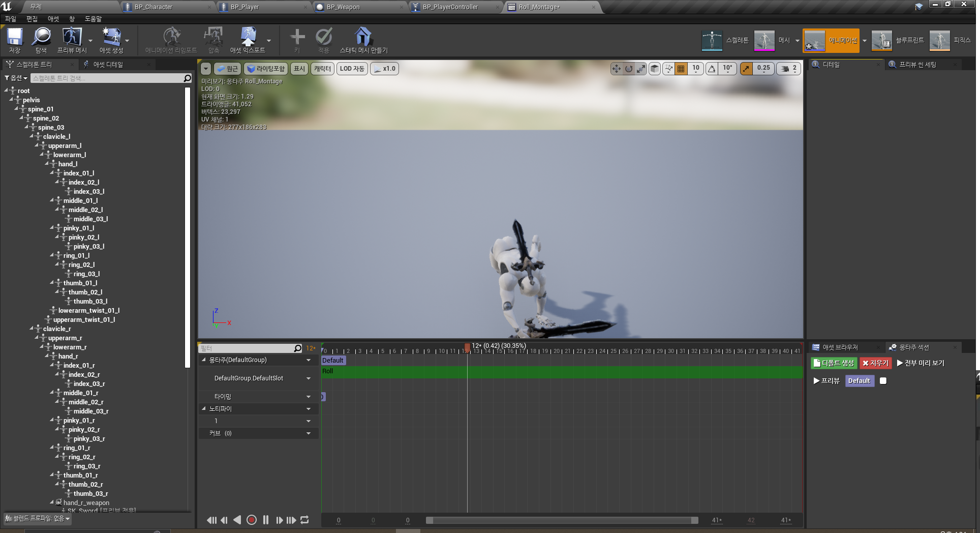
Task: Step one frame backward
Action: click(x=224, y=520)
